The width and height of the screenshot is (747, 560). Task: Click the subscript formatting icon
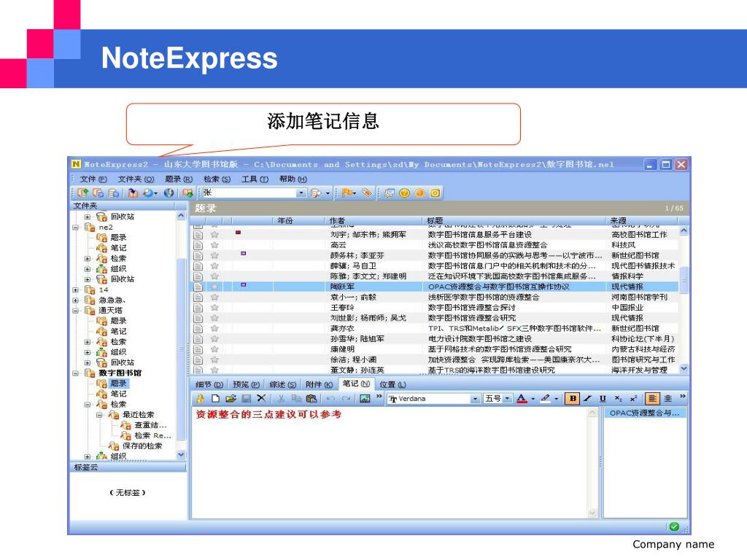(619, 399)
